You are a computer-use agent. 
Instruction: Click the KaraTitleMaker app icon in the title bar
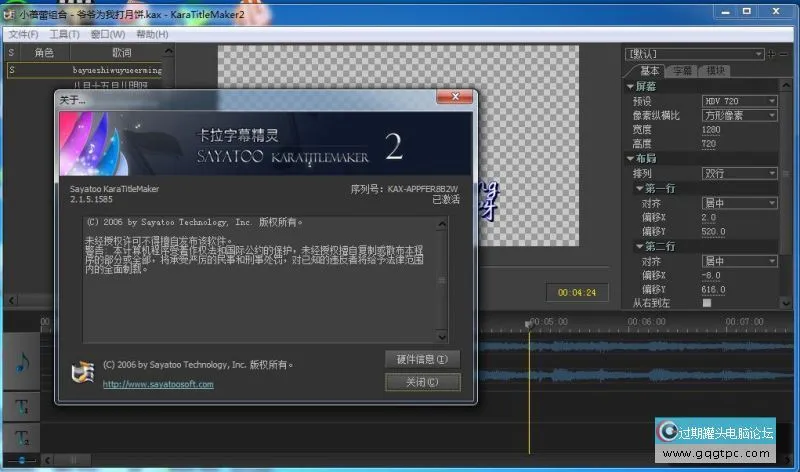(9, 14)
